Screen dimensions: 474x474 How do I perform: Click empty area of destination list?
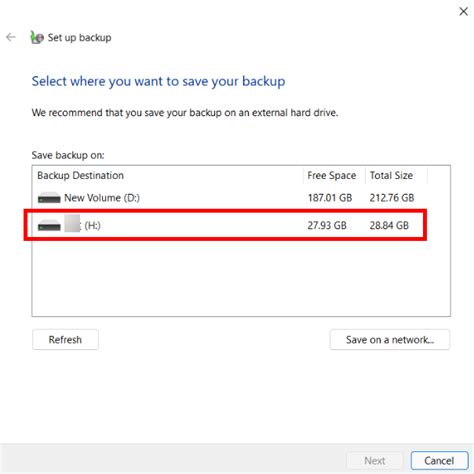[x=241, y=278]
